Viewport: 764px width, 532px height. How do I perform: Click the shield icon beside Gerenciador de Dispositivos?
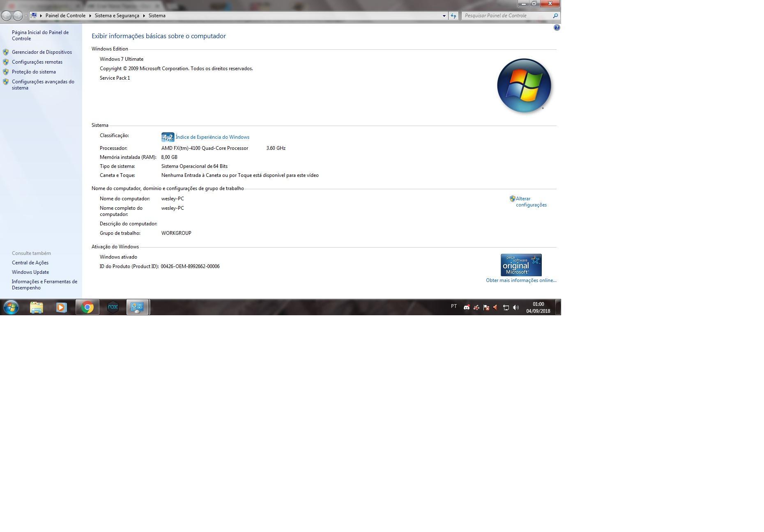pyautogui.click(x=6, y=52)
